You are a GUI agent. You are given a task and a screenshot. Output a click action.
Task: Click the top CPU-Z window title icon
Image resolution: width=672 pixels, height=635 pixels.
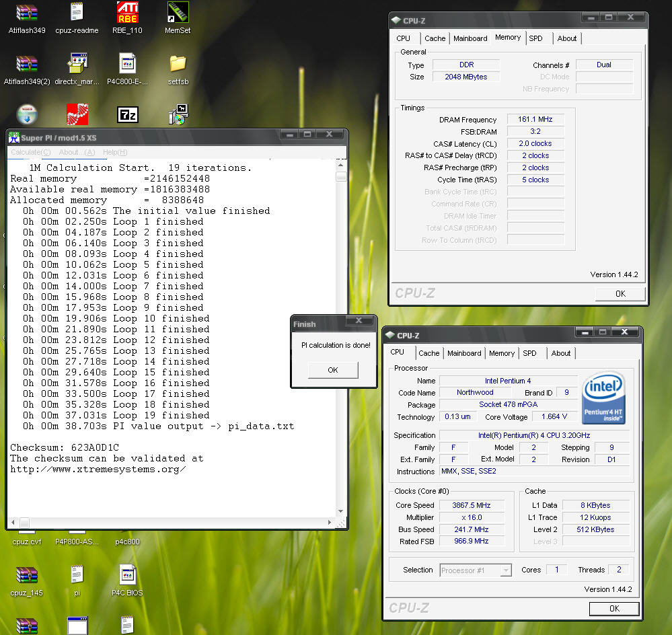coord(396,20)
